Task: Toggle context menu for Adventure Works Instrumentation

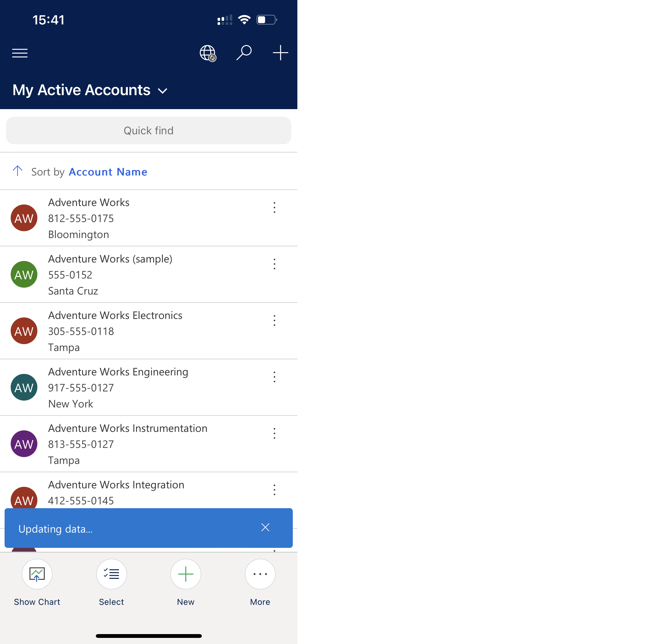Action: click(x=274, y=434)
